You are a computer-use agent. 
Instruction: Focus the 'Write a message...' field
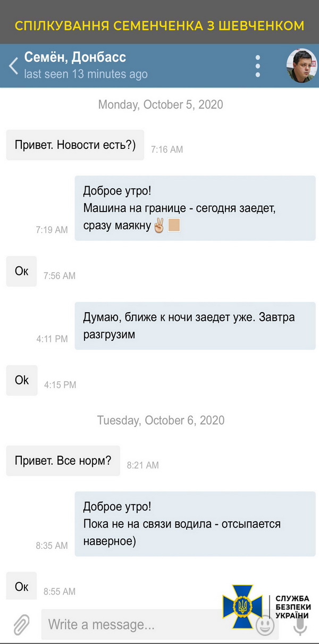tap(149, 624)
